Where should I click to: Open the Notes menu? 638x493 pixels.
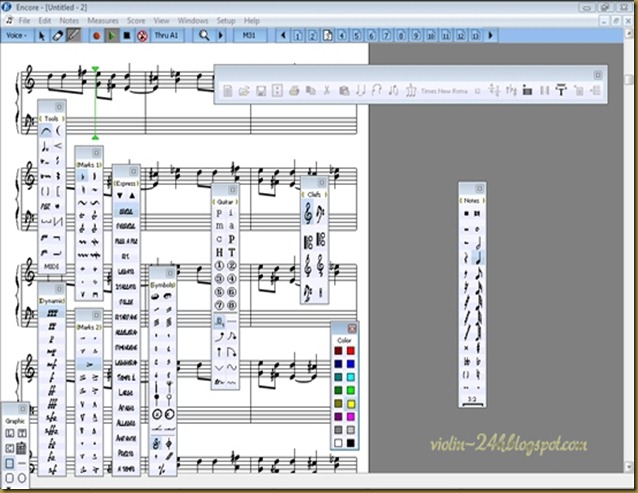[69, 20]
